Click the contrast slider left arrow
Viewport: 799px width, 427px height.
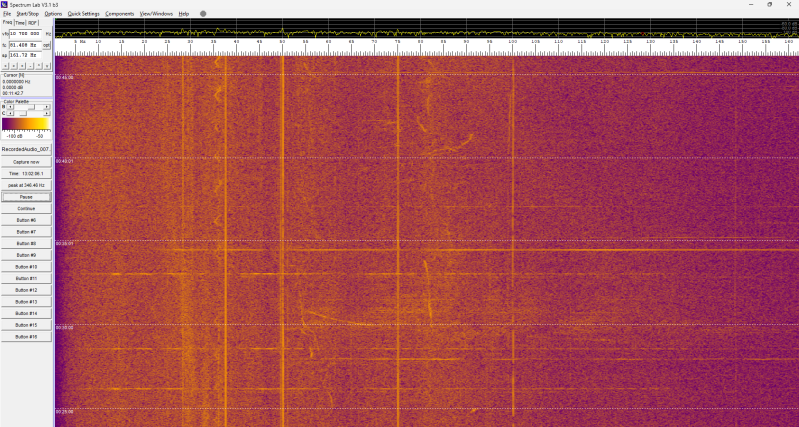coord(11,113)
